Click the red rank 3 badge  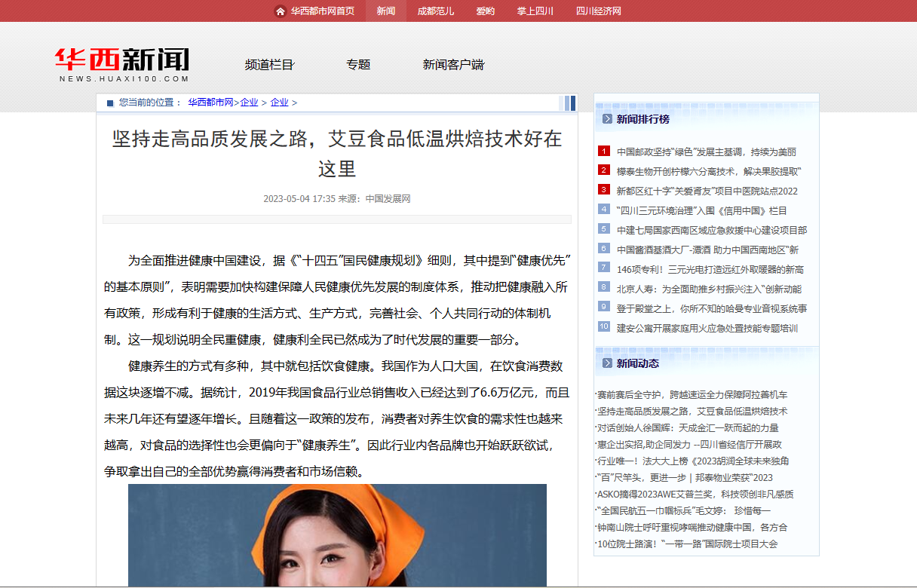click(x=604, y=190)
